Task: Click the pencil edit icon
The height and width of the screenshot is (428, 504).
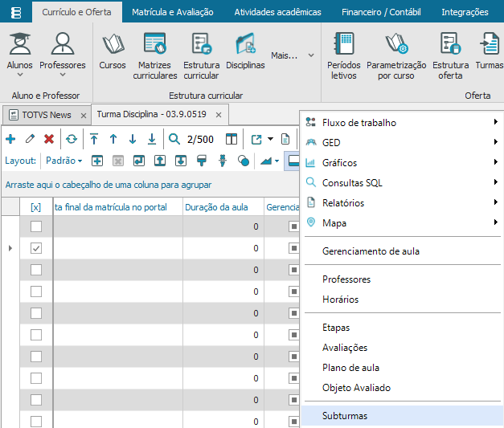Action: (x=30, y=139)
